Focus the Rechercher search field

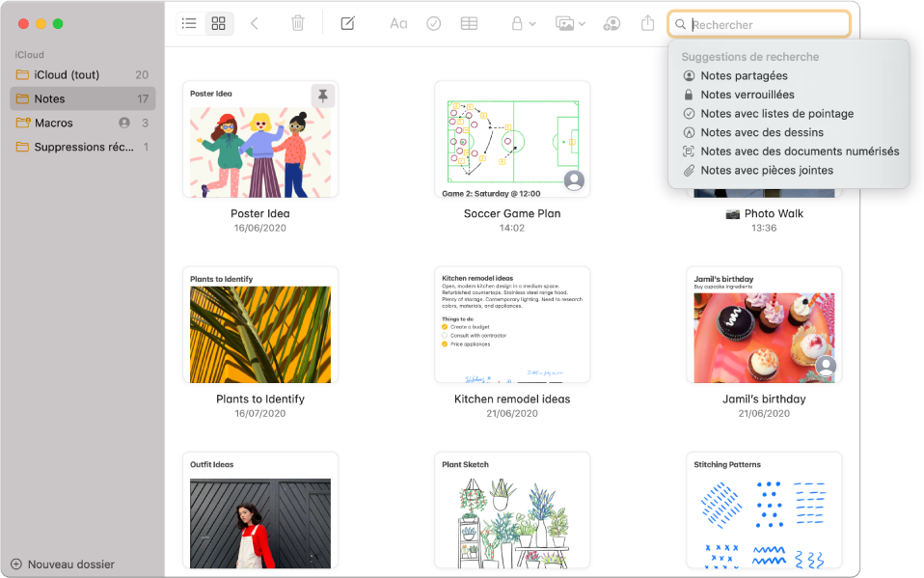(759, 24)
